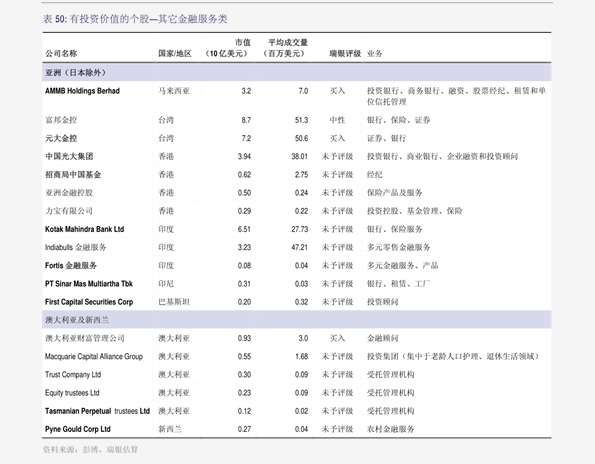Select the '国家/地区' column header

[175, 53]
